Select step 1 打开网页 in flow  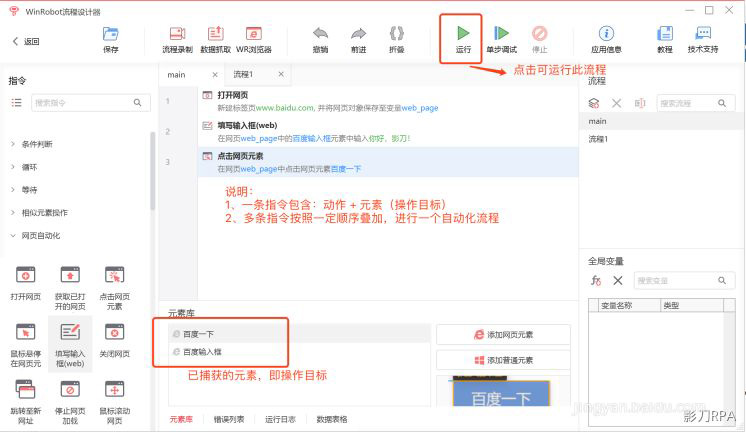coord(388,101)
